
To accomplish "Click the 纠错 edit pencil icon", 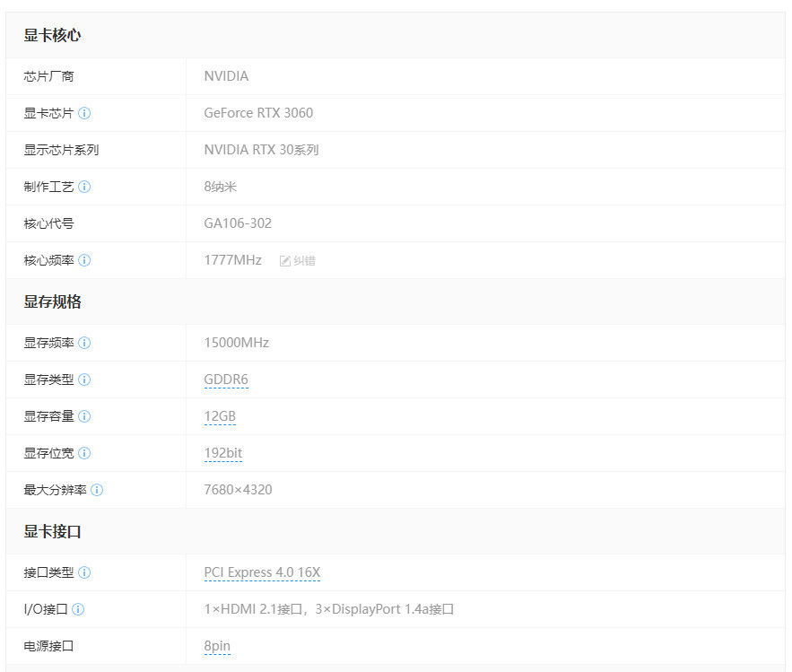I will pos(285,261).
